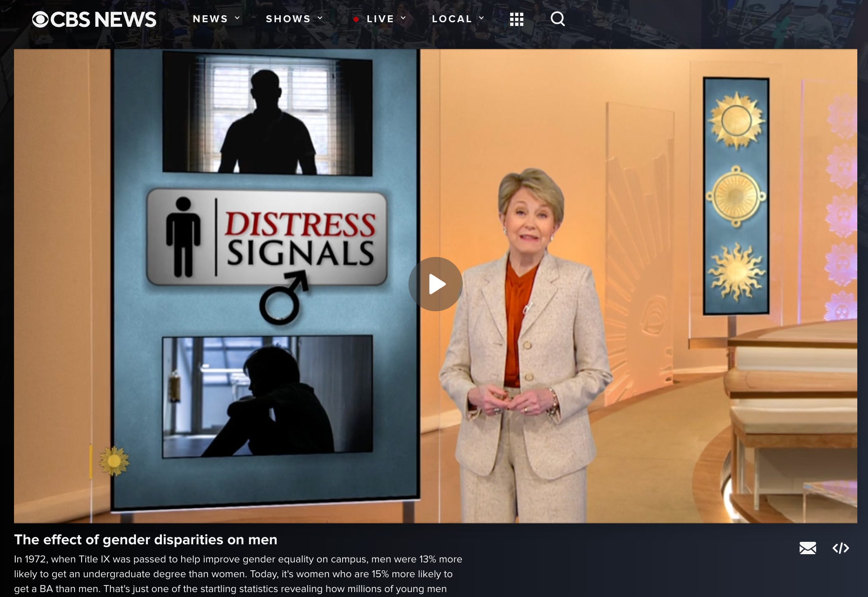The image size is (868, 597).
Task: Open the search magnifier icon
Action: (558, 19)
